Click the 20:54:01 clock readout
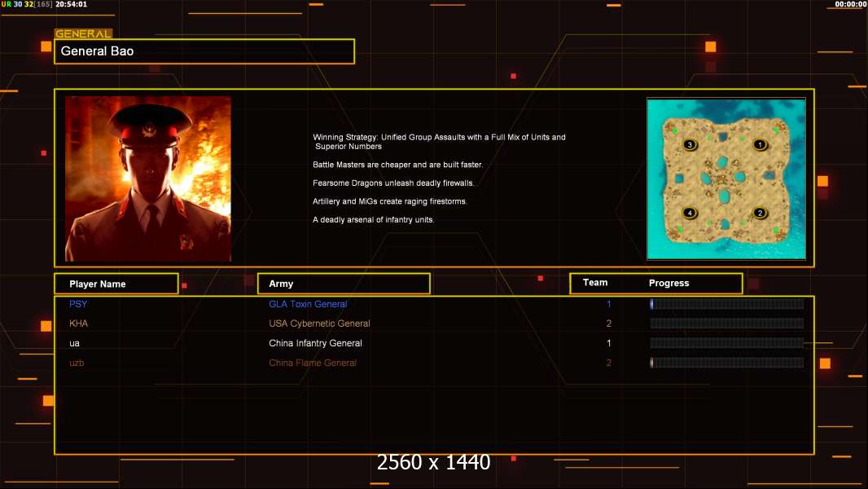Image resolution: width=868 pixels, height=489 pixels. (x=72, y=4)
